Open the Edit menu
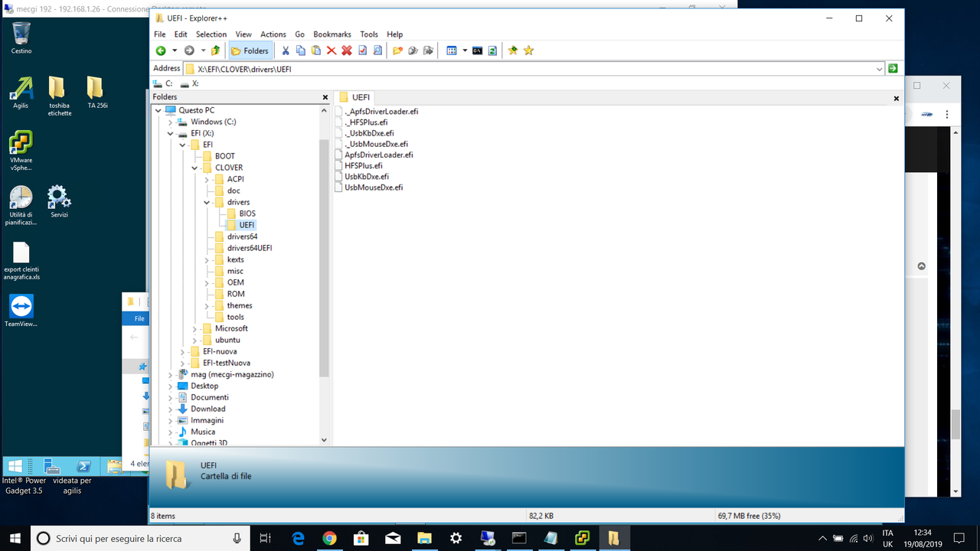Screen dimensions: 980x551 [x=181, y=34]
